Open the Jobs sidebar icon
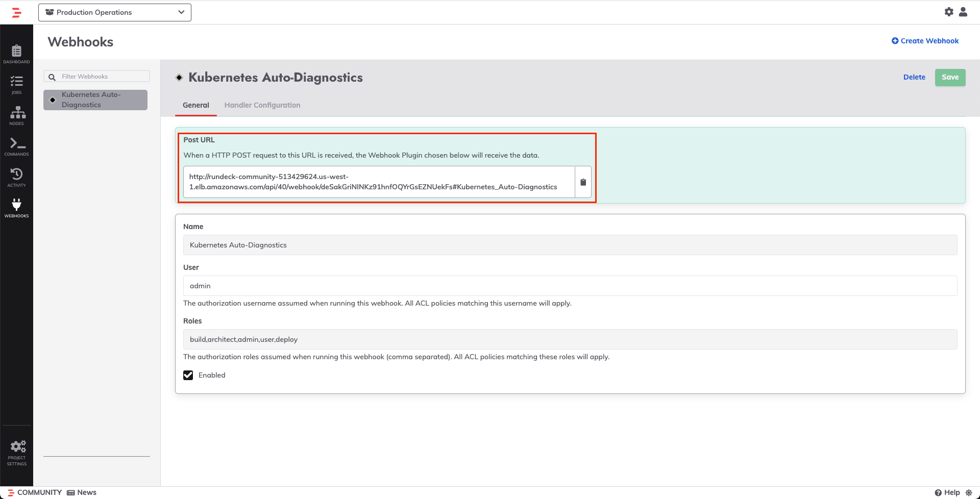The width and height of the screenshot is (980, 499). pyautogui.click(x=16, y=85)
